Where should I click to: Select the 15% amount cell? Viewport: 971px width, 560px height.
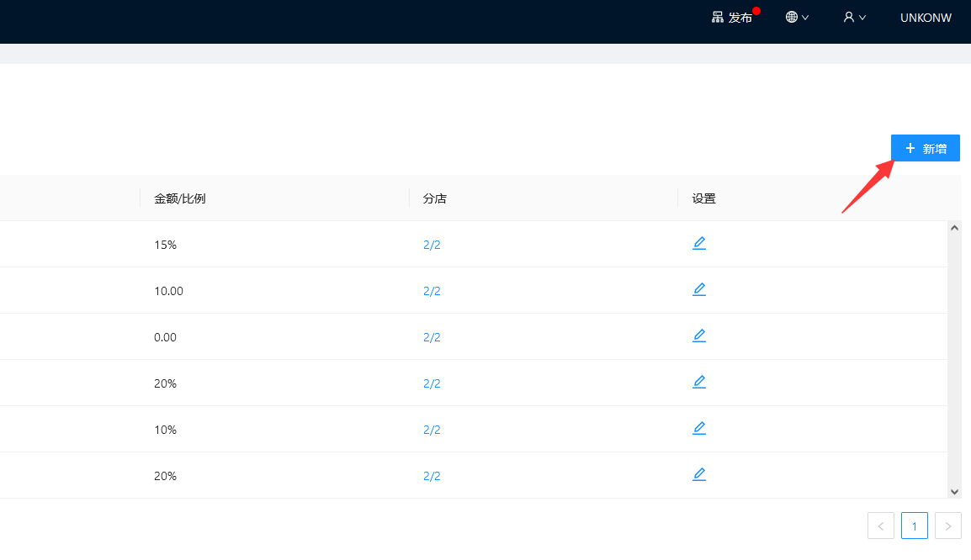coord(166,245)
